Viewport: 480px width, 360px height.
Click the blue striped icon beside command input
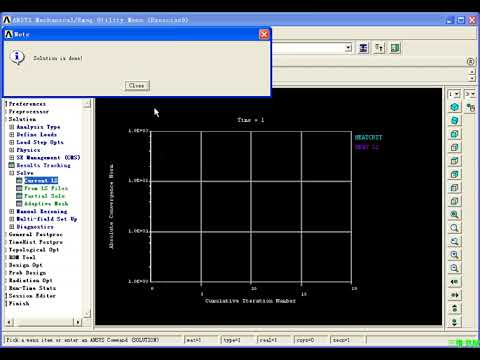tap(363, 48)
